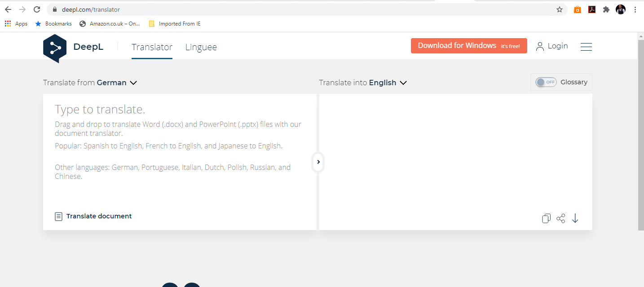Open the Amazon.co.uk bookmark
Screen dimensions: 644x287
click(x=110, y=24)
